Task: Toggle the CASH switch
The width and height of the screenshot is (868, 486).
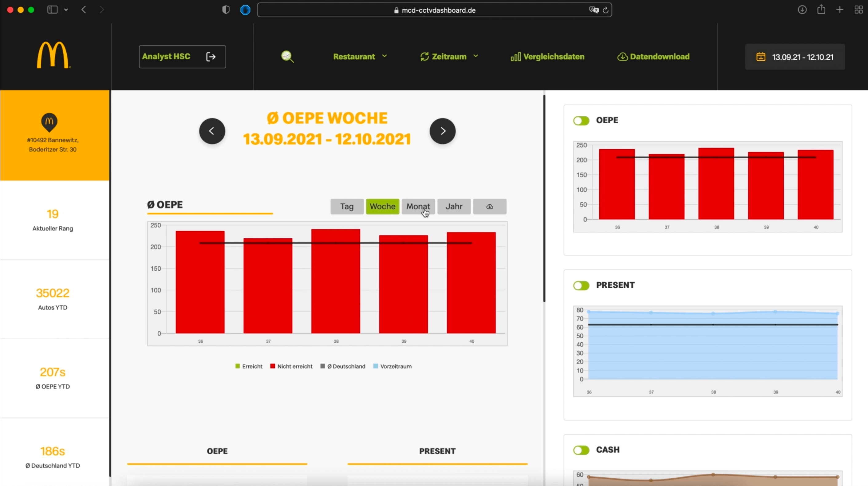Action: (x=581, y=450)
